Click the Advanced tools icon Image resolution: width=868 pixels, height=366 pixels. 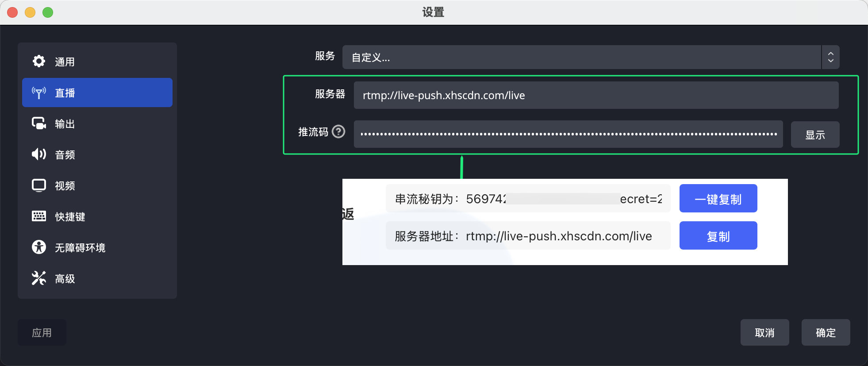point(39,278)
